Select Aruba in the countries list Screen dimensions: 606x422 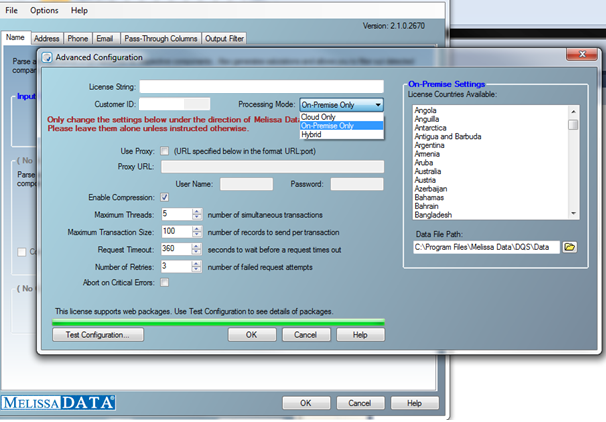(424, 163)
